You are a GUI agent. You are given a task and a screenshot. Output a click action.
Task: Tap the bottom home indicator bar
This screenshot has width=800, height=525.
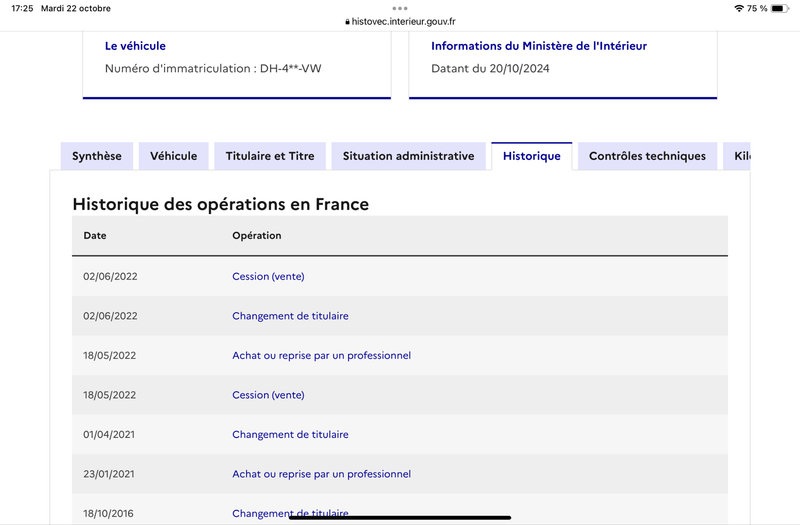400,518
